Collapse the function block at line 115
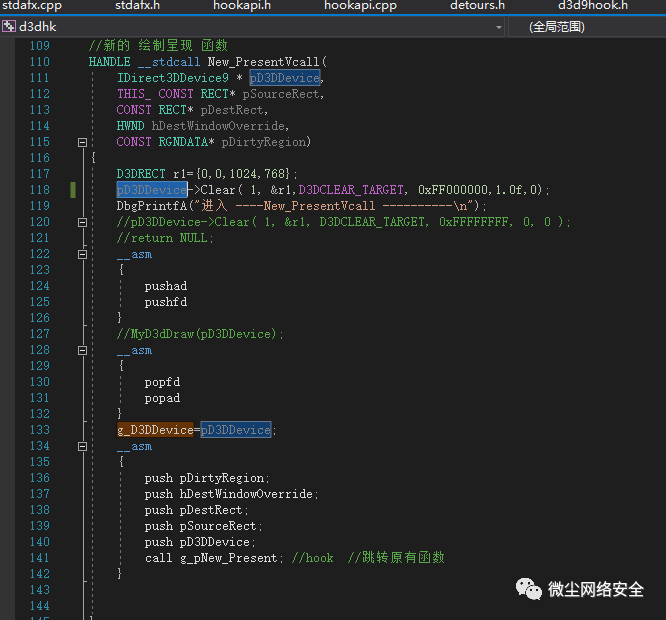 click(82, 142)
